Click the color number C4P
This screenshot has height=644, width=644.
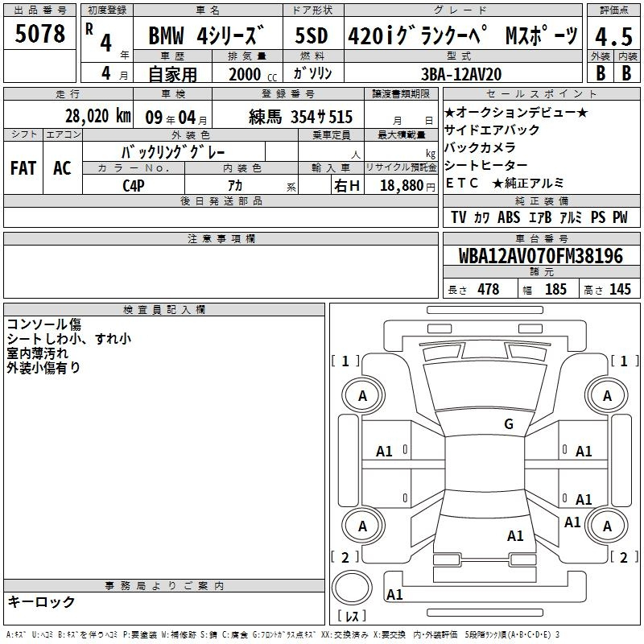[134, 185]
